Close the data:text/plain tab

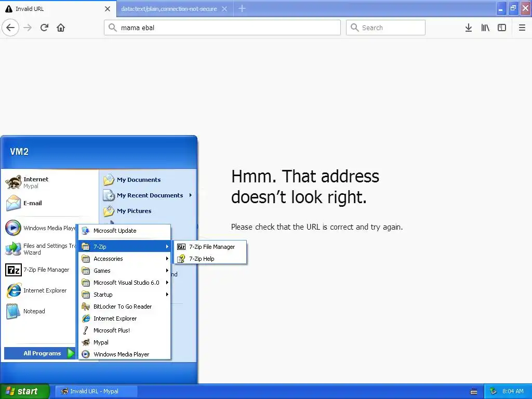tap(224, 9)
